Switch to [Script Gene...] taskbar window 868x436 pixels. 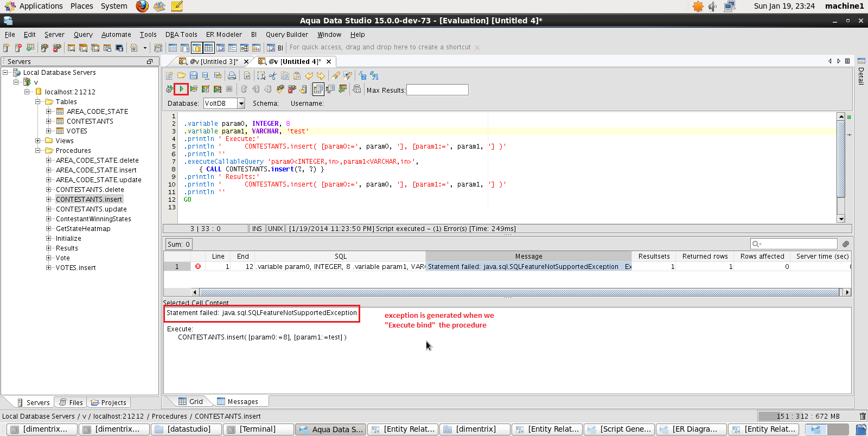pos(619,429)
